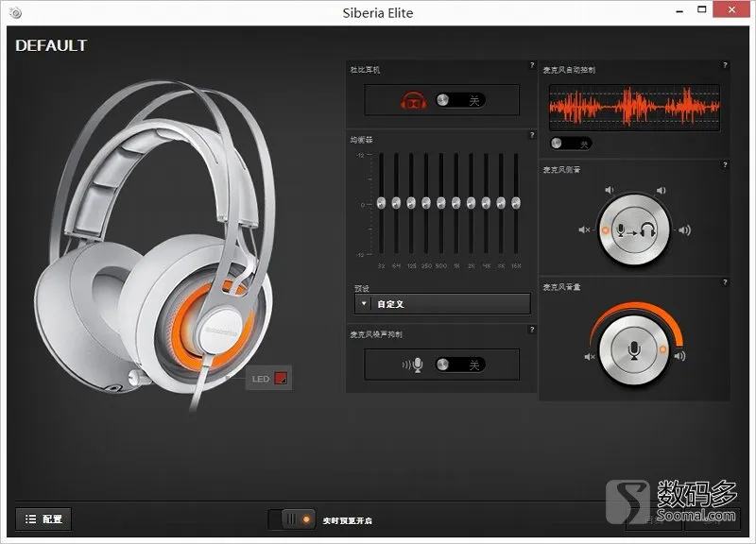The image size is (756, 544).
Task: Click the mic-to-headphone sidetone knob center
Action: [x=634, y=229]
